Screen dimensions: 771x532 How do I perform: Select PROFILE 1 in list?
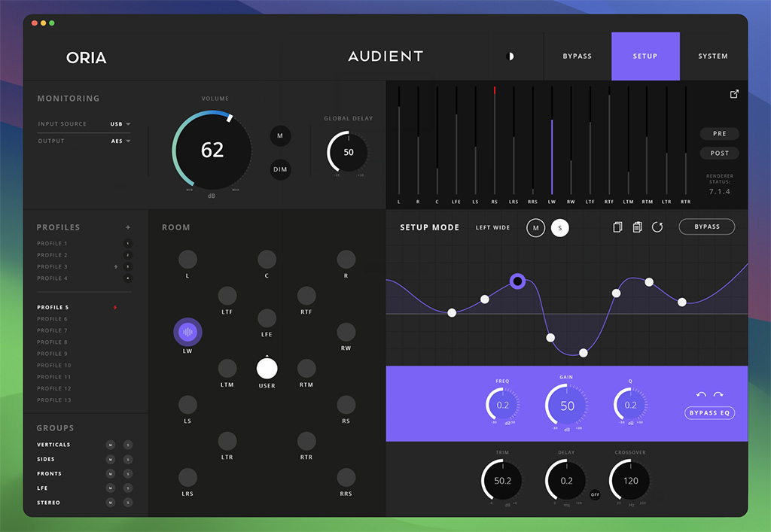(52, 244)
